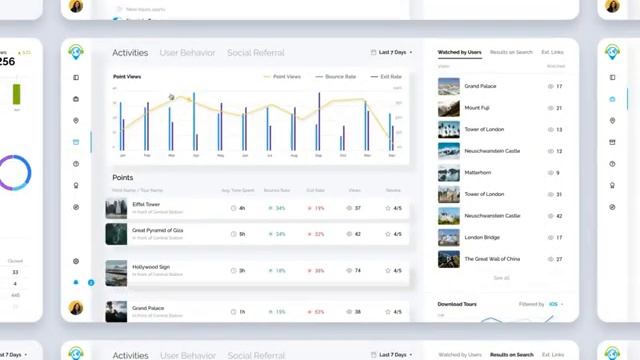This screenshot has height=360, width=640.
Task: Click the See all link under watched list
Action: (501, 278)
